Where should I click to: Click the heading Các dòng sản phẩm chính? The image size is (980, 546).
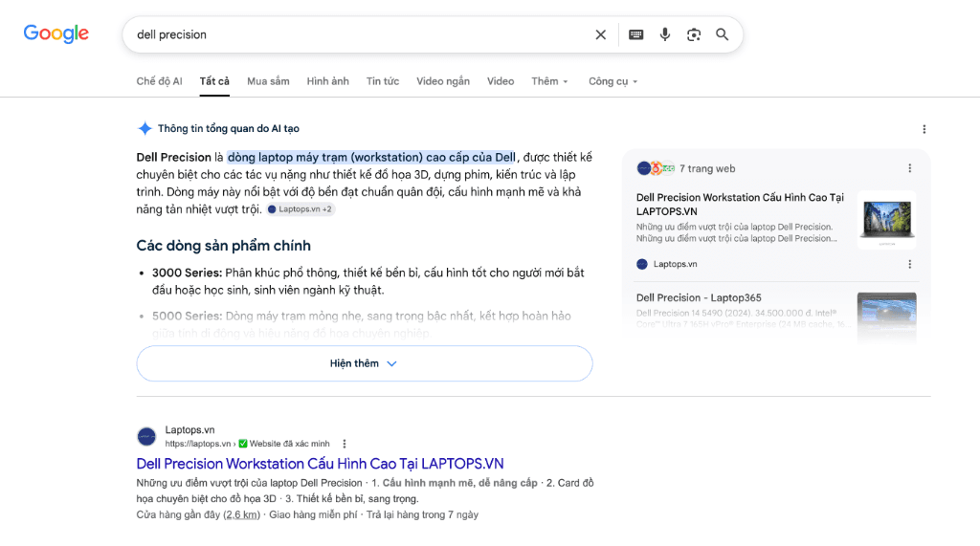pyautogui.click(x=224, y=246)
